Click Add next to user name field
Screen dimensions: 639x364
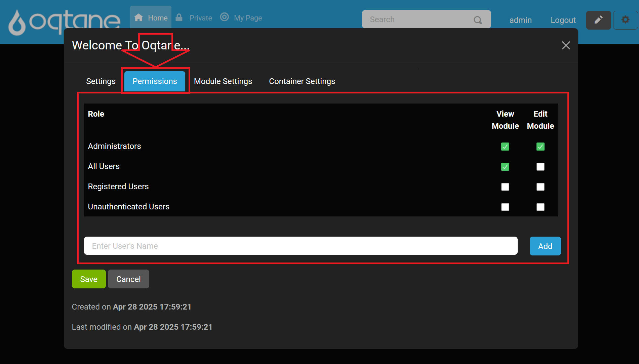tap(545, 246)
